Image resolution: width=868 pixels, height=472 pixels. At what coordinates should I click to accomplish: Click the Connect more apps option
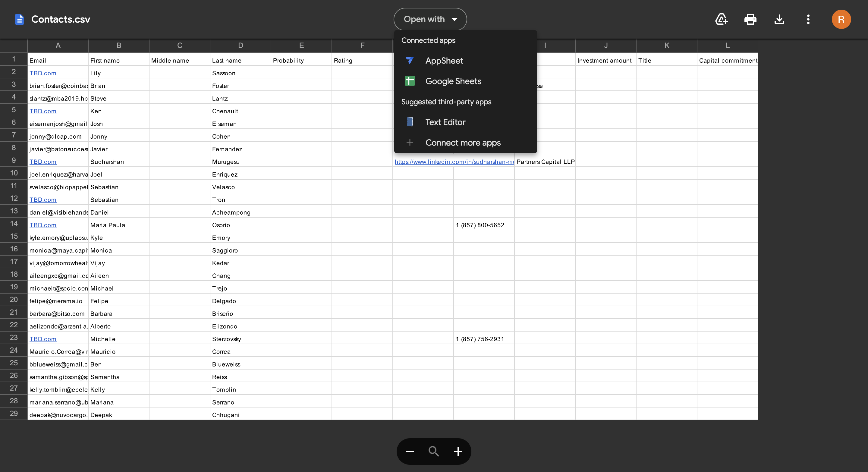pos(463,142)
